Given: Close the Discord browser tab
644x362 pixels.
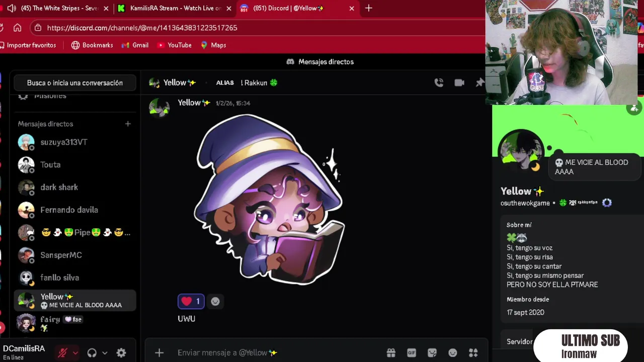Looking at the screenshot, I should point(352,8).
